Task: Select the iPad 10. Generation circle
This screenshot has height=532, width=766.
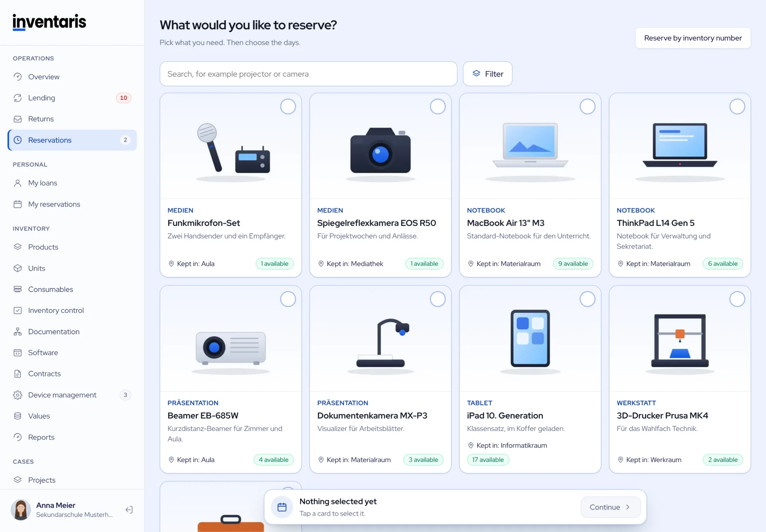Action: coord(587,299)
